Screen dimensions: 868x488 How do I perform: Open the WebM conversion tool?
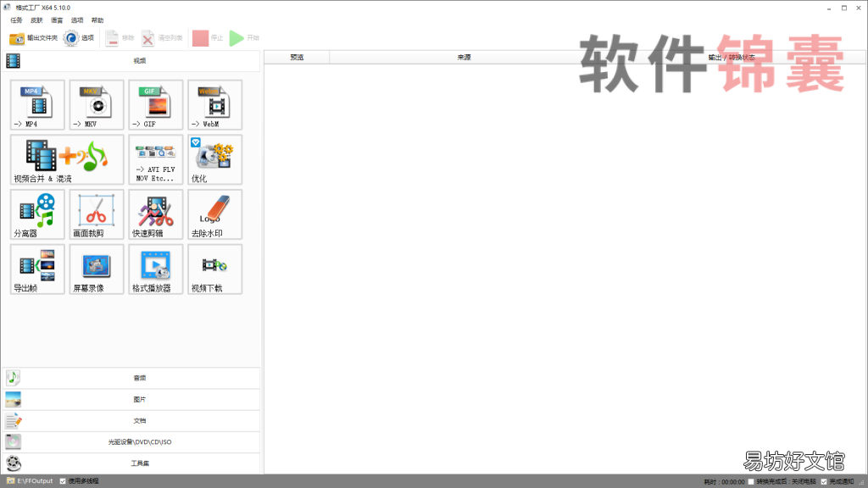[x=214, y=104]
